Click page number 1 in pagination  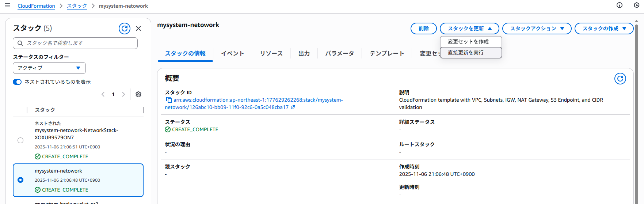tap(113, 94)
